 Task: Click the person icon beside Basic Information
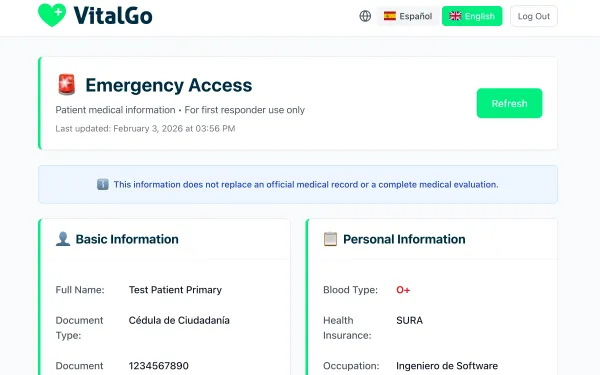coord(63,239)
